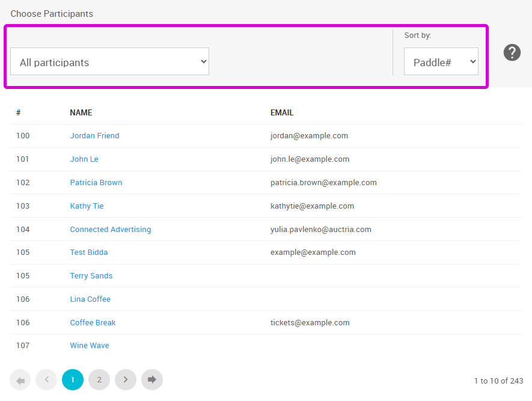Open Terry Sands participant link
The height and width of the screenshot is (401, 532).
coord(91,276)
